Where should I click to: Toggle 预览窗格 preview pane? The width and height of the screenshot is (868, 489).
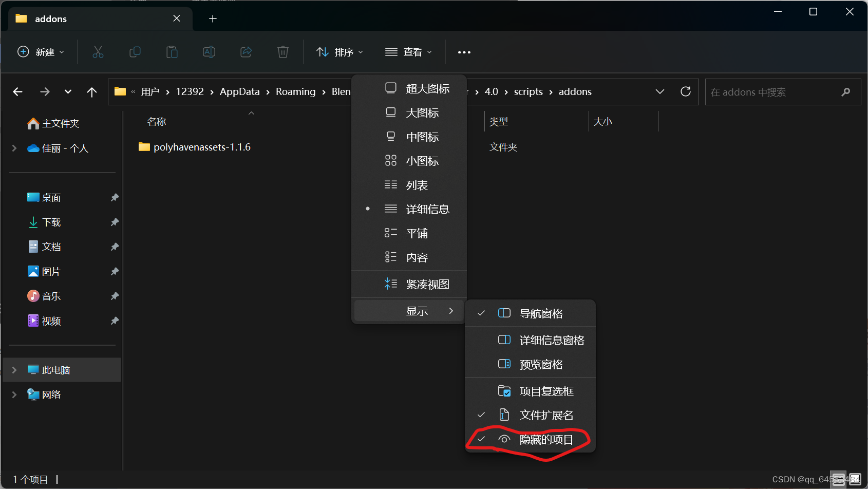tap(530, 364)
